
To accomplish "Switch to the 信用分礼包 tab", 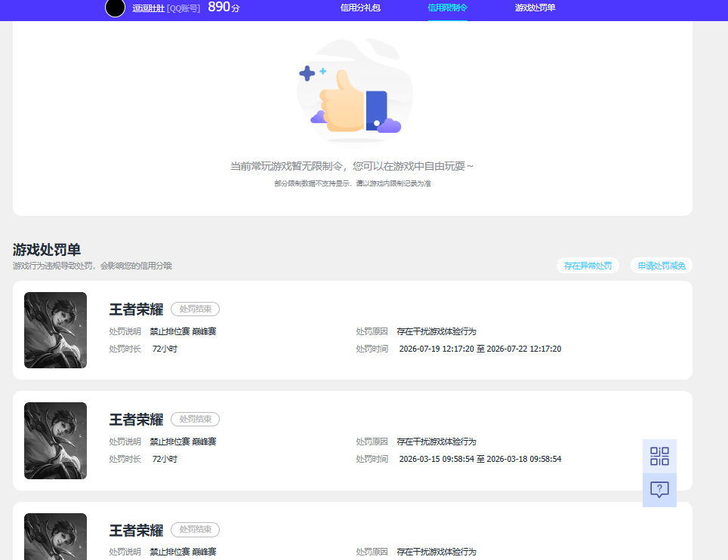I will point(360,8).
